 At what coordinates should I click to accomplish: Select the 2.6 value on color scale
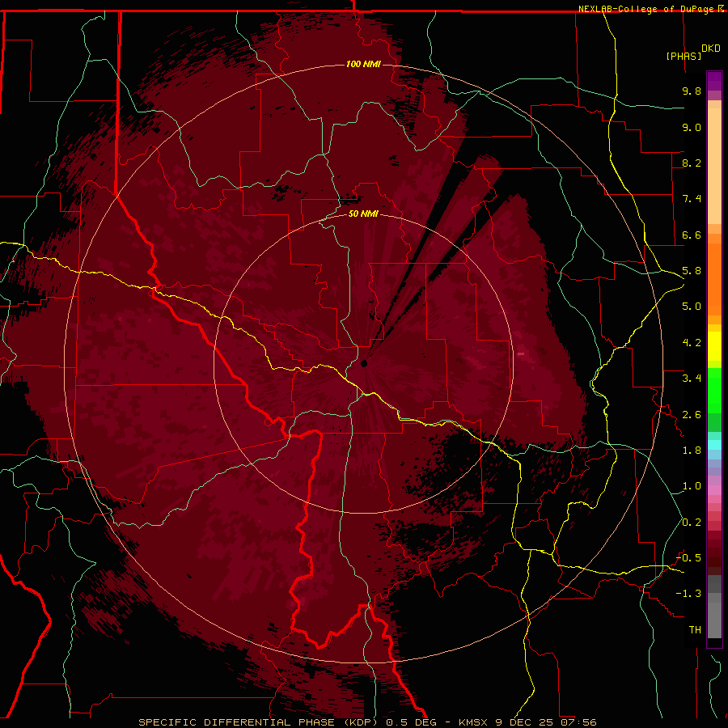pos(692,415)
